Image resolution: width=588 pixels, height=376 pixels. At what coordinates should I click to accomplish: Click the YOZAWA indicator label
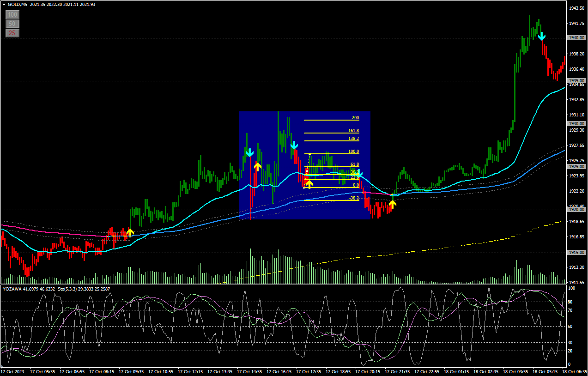(12, 289)
